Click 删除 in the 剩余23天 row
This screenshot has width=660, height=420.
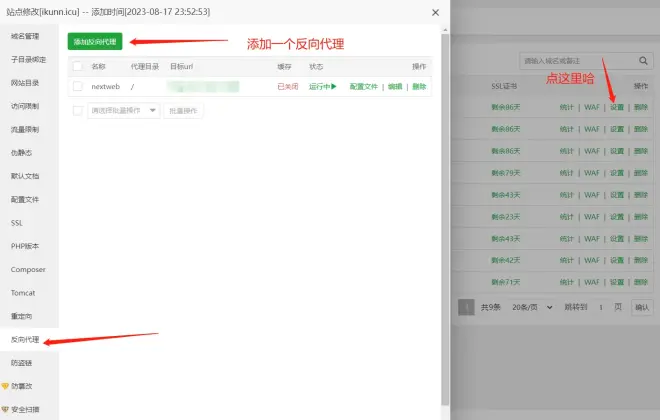(x=641, y=217)
